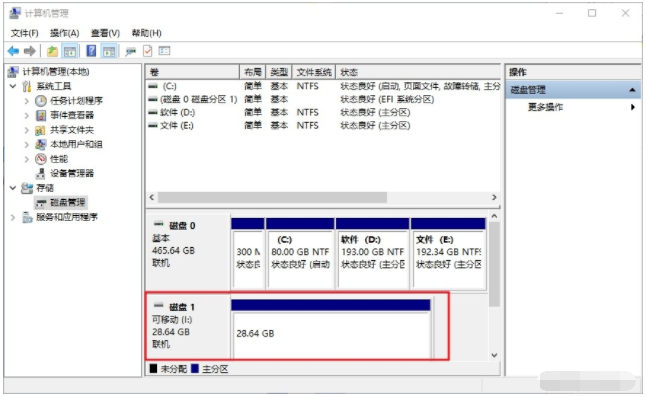Screen dimensions: 646x397
Task: Click the volume icon beside (C:) row
Action: pos(153,86)
